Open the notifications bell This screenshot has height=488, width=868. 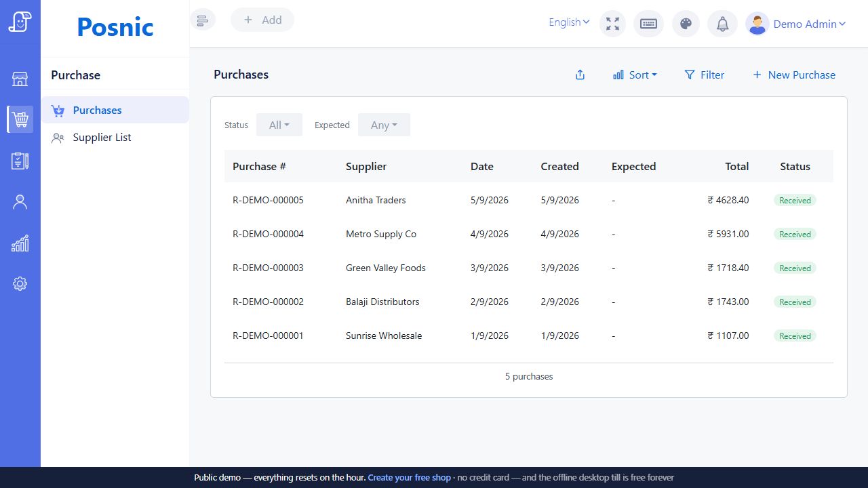pos(723,24)
